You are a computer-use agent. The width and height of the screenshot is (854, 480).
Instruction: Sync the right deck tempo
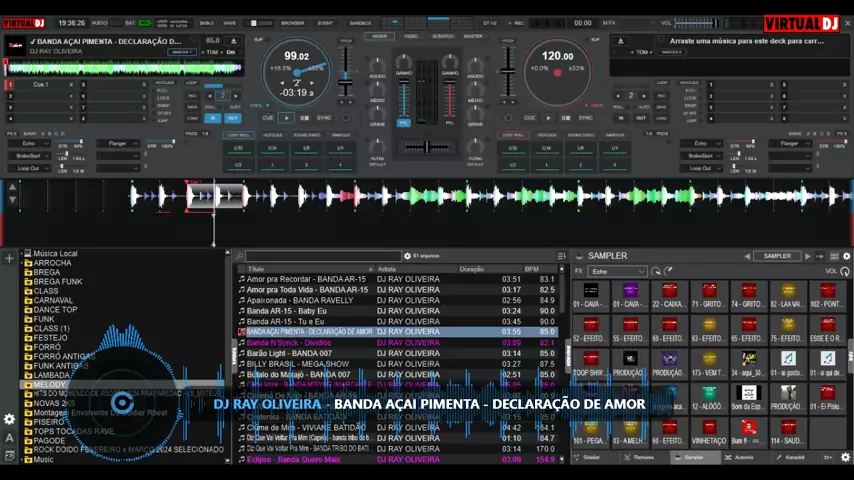585,118
